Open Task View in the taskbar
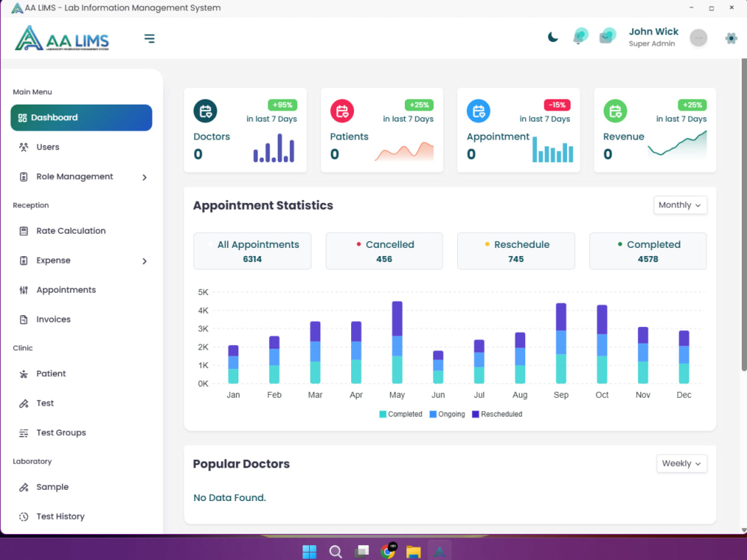 tap(362, 552)
